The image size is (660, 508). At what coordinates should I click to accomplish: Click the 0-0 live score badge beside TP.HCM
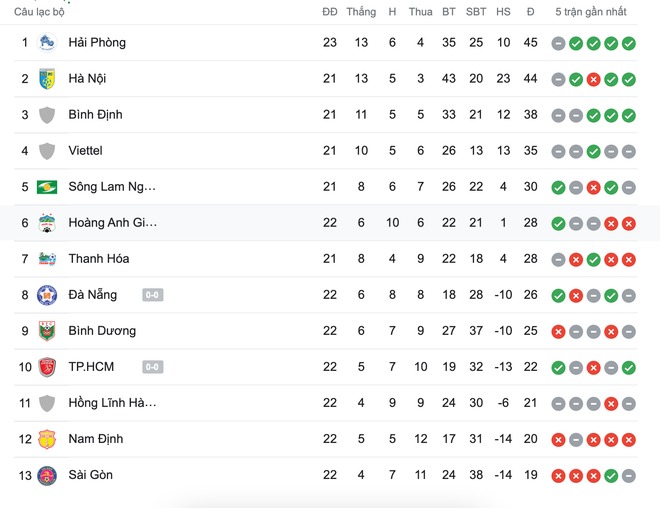point(152,367)
